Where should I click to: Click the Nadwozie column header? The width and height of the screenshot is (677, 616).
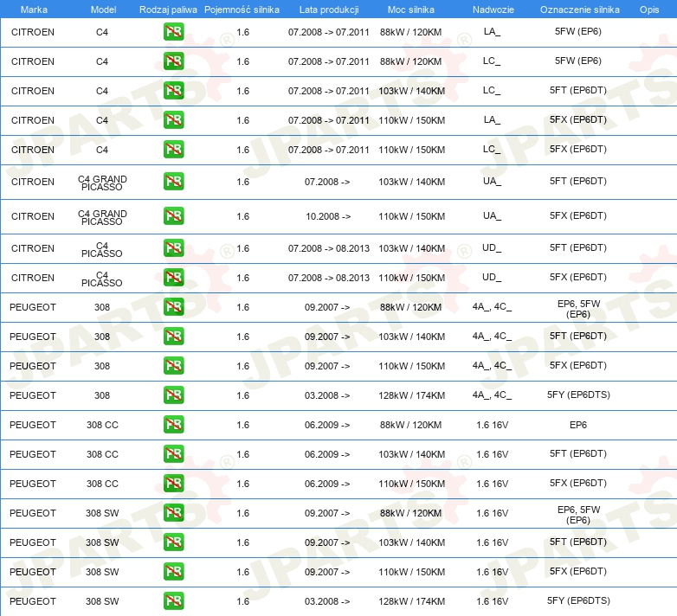pyautogui.click(x=493, y=10)
